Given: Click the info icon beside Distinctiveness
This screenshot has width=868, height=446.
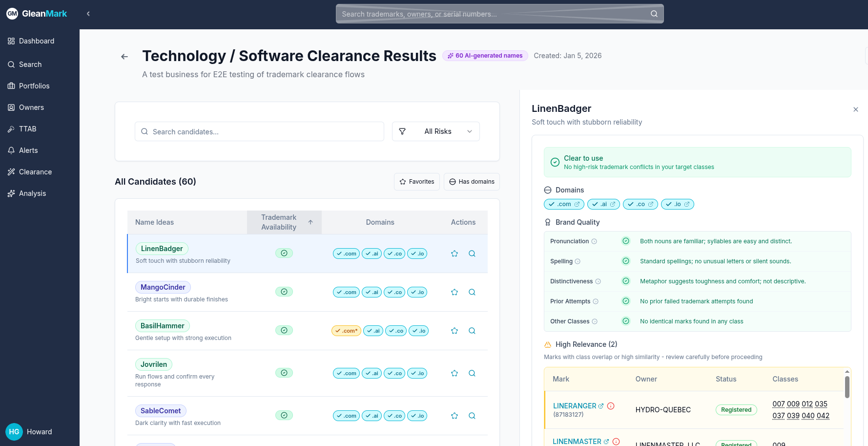Looking at the screenshot, I should 598,281.
